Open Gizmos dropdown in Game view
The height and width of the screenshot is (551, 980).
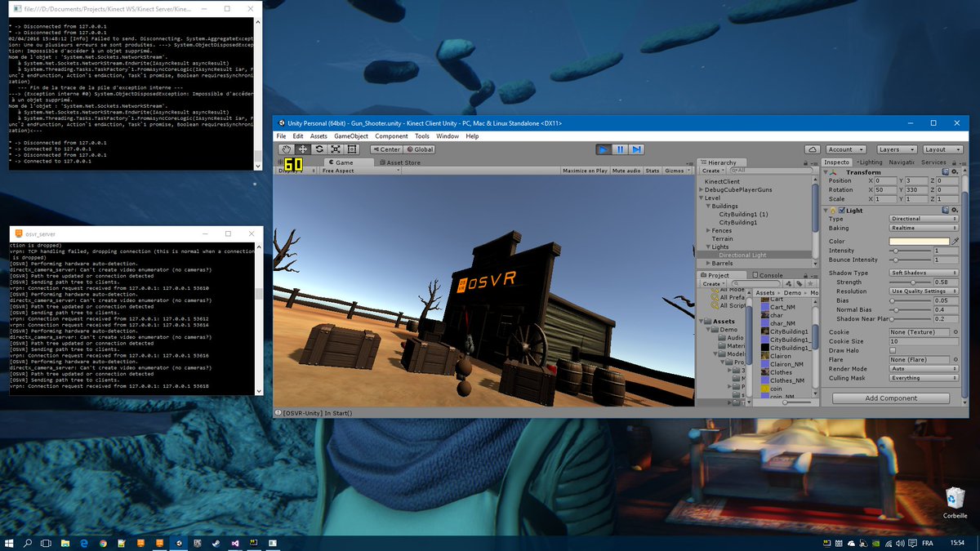click(x=677, y=171)
